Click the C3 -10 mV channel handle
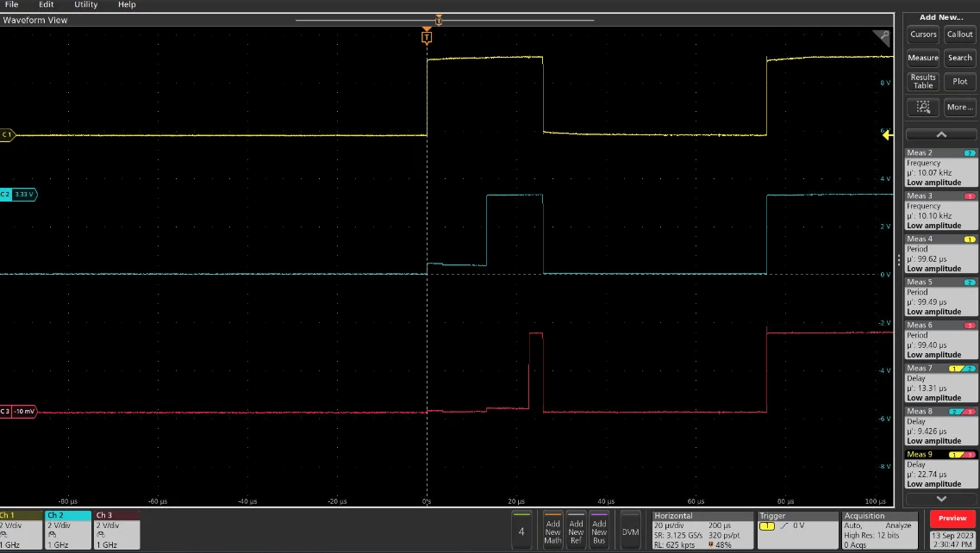980x553 pixels. click(x=18, y=411)
